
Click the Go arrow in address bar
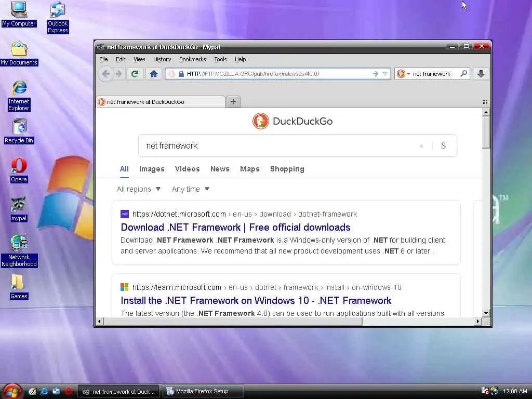point(375,74)
